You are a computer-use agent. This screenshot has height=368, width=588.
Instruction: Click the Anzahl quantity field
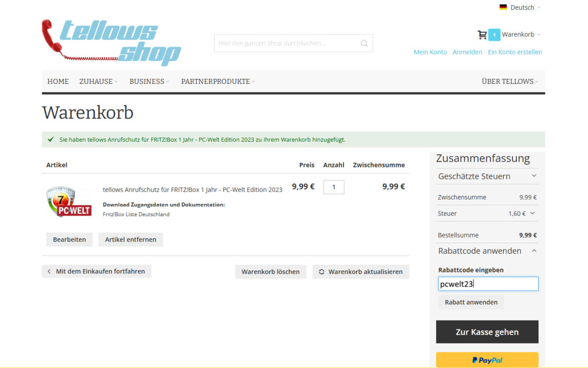(x=334, y=187)
